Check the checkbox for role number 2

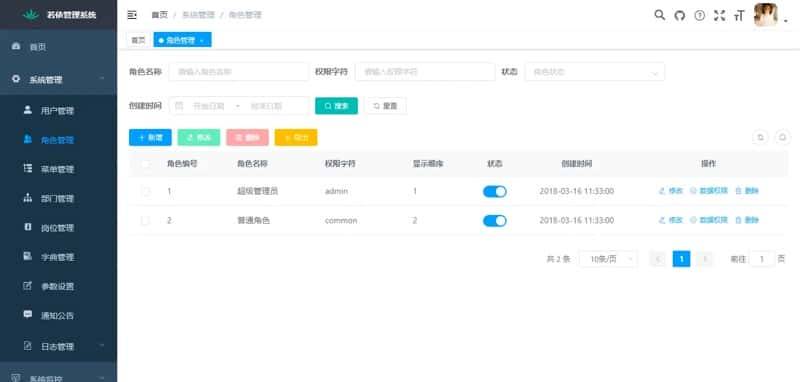tap(146, 220)
